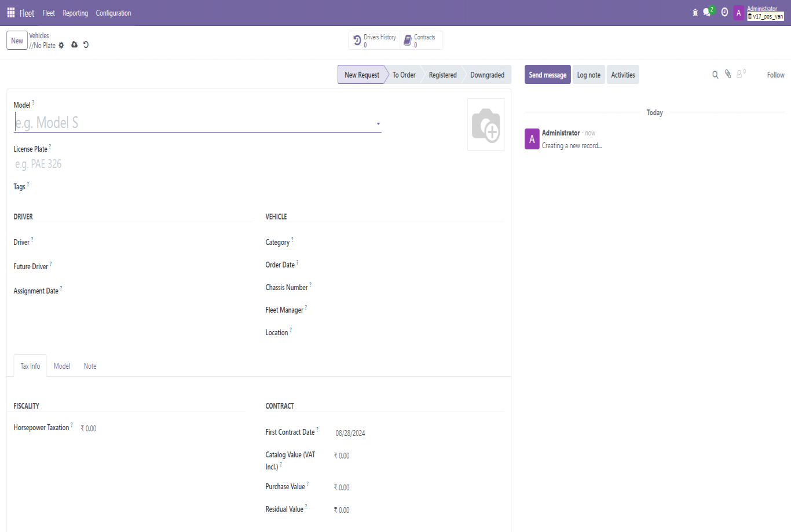The width and height of the screenshot is (791, 532).
Task: Open the Configuration menu
Action: (113, 13)
